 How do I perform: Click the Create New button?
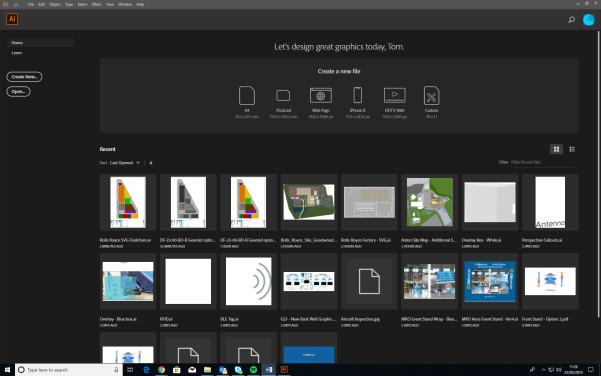(24, 77)
